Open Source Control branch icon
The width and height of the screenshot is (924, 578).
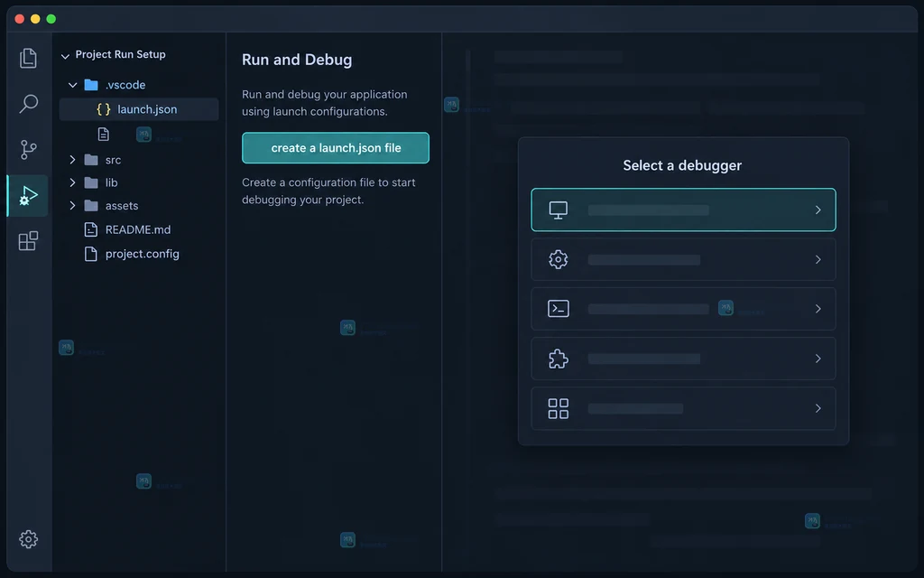[x=28, y=149]
